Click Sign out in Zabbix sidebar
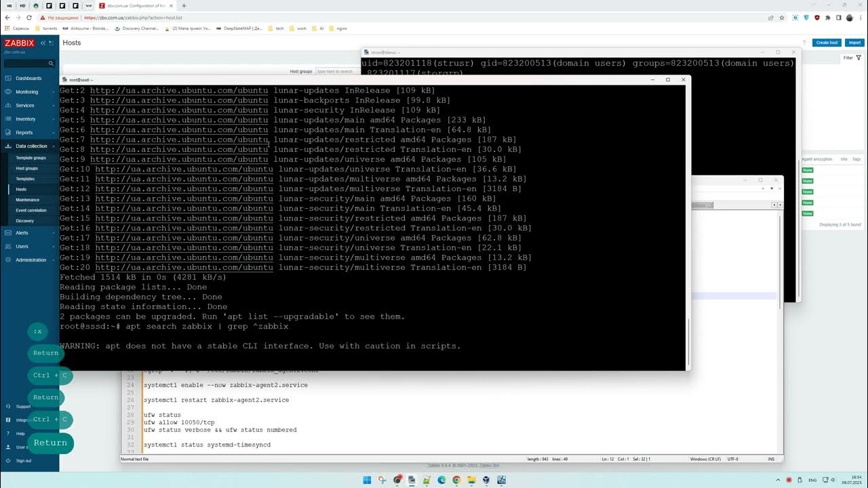868x488 pixels. pos(24,460)
